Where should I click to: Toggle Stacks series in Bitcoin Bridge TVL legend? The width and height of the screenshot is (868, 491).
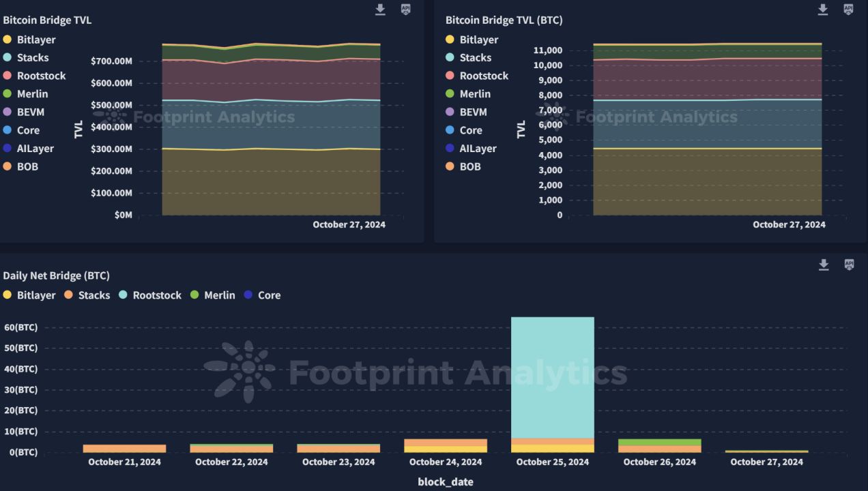(33, 58)
